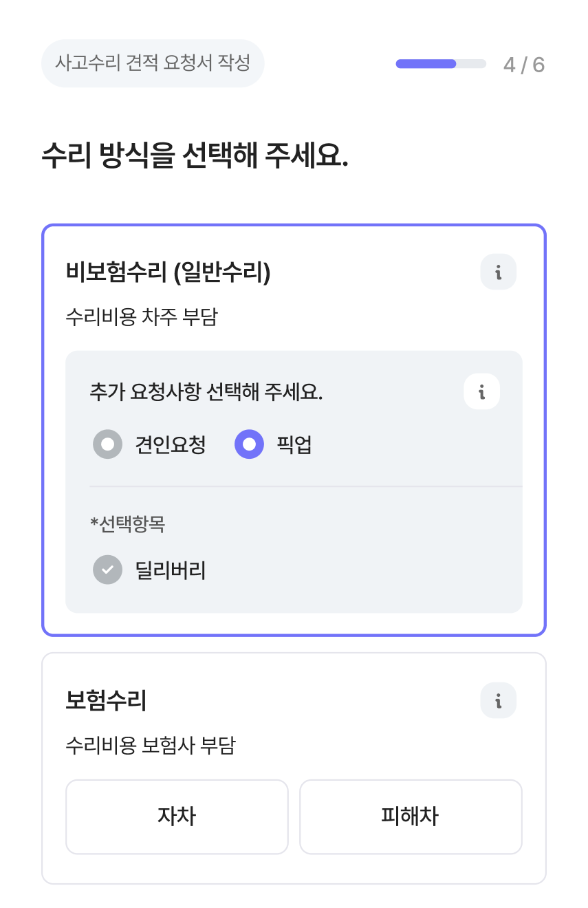Screen dimensions: 588x908
Task: Click the step progress bar
Action: pyautogui.click(x=441, y=64)
